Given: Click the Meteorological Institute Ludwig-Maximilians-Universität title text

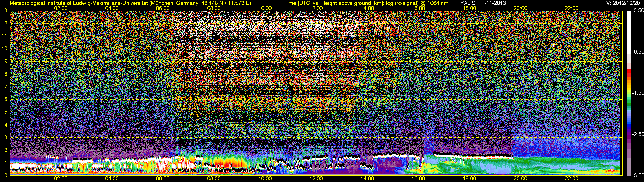Looking at the screenshot, I should click(x=131, y=3).
